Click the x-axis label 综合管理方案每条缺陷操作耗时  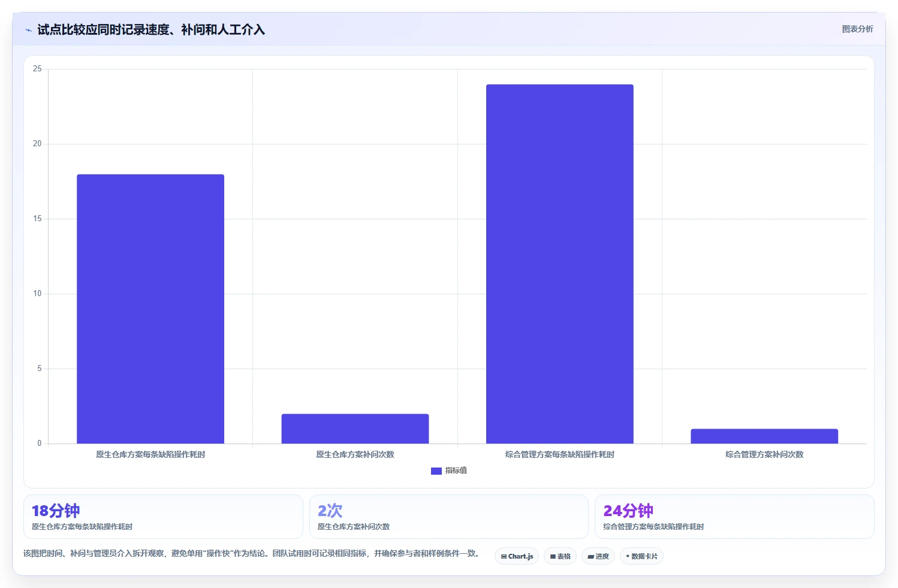(560, 454)
